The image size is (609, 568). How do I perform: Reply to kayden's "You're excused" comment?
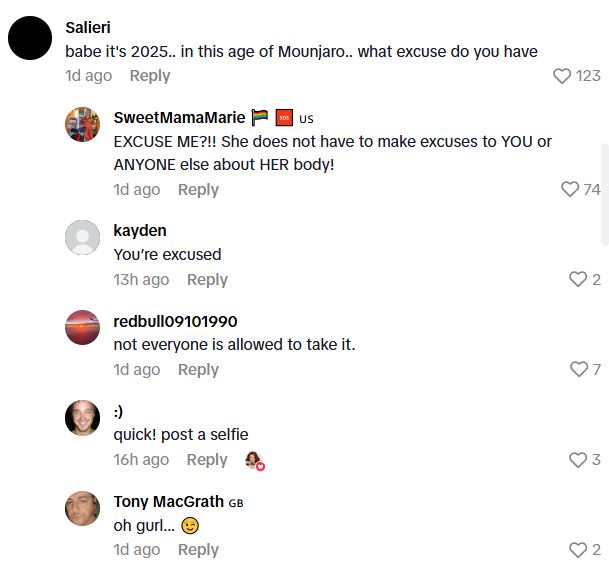coord(207,280)
